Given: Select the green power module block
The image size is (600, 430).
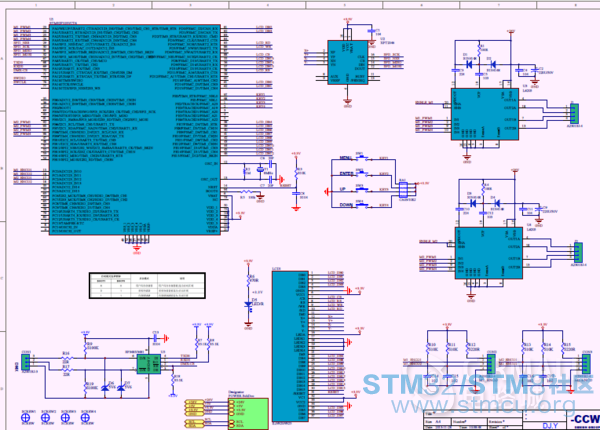Looking at the screenshot, I should (248, 414).
